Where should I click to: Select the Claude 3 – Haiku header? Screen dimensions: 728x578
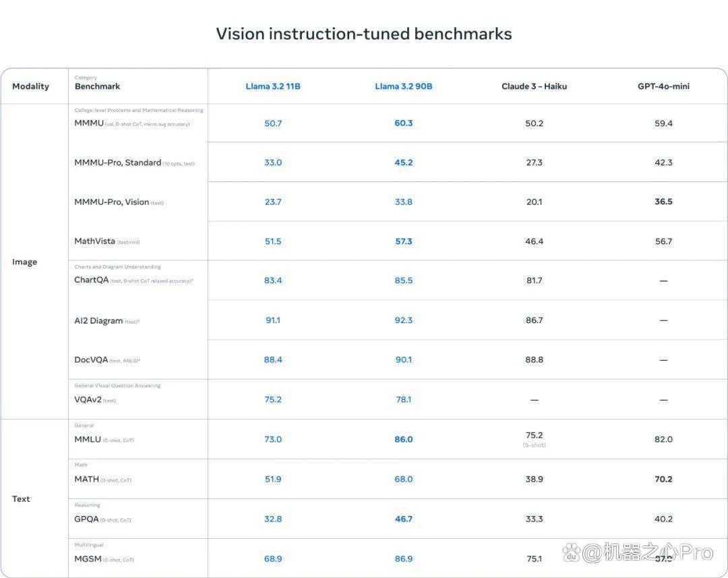coord(534,86)
